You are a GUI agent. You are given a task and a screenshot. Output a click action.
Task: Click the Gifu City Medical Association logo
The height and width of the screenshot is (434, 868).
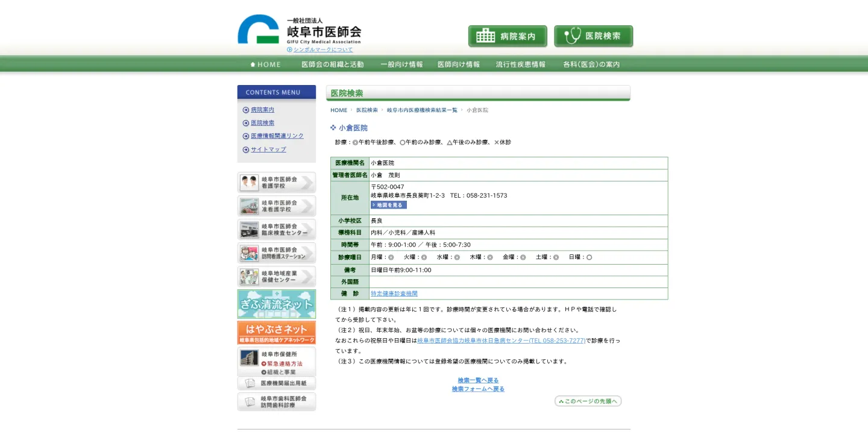click(300, 30)
